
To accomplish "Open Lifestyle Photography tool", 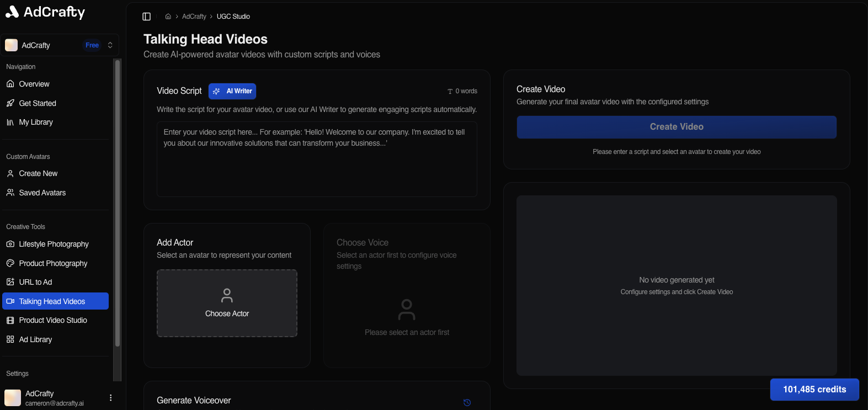I will pyautogui.click(x=55, y=244).
